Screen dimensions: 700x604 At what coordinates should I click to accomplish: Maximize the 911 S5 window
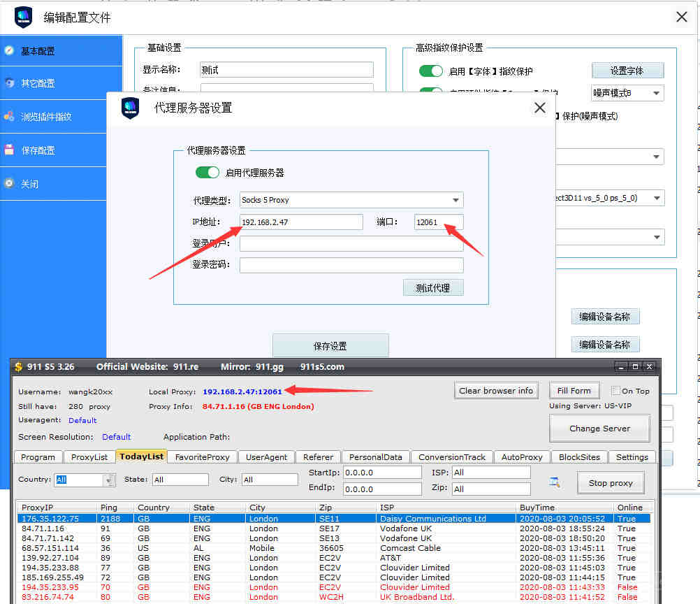coord(635,367)
